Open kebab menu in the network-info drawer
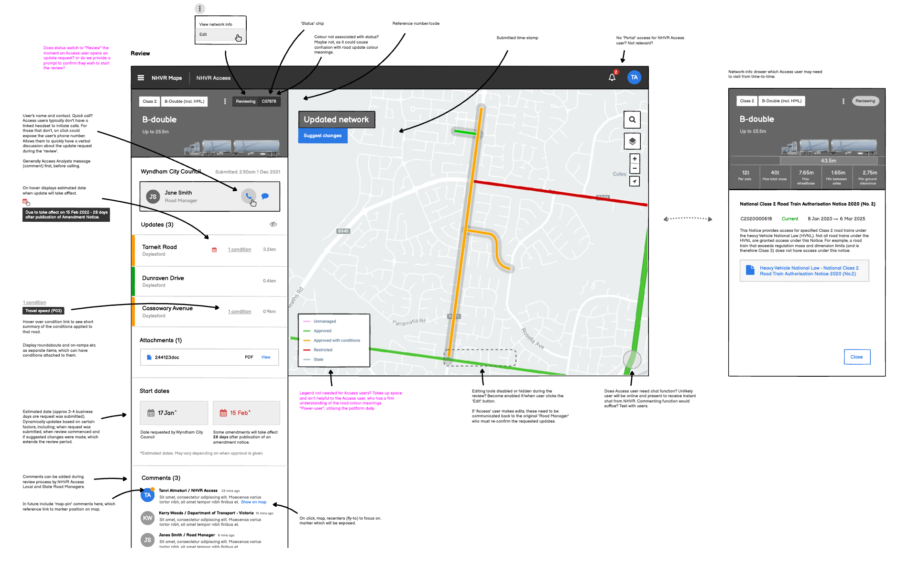Viewport: 921px width, 588px height. pyautogui.click(x=843, y=101)
